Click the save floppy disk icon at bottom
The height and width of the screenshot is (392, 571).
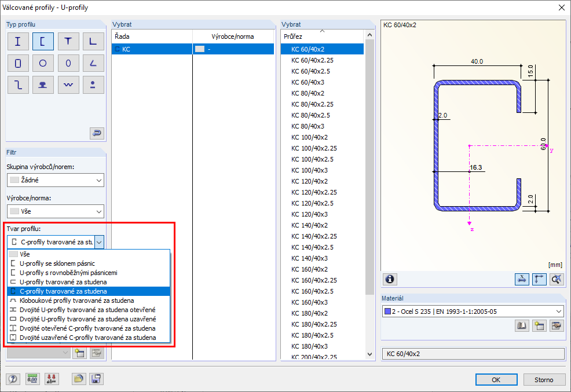[96, 379]
